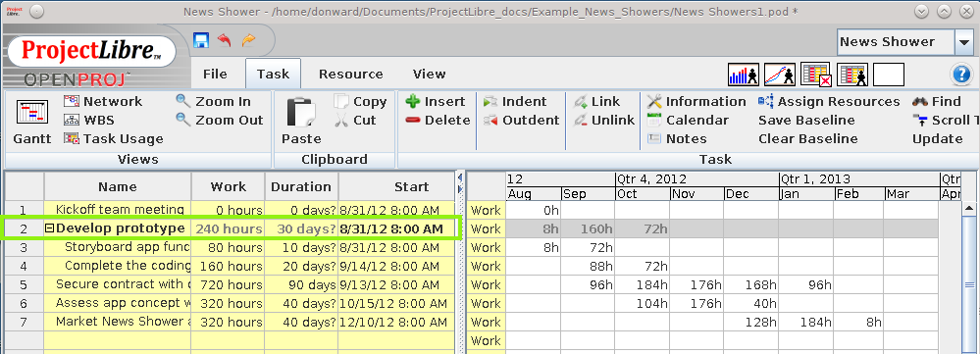Switch to the Resource tab
980x354 pixels.
point(350,74)
